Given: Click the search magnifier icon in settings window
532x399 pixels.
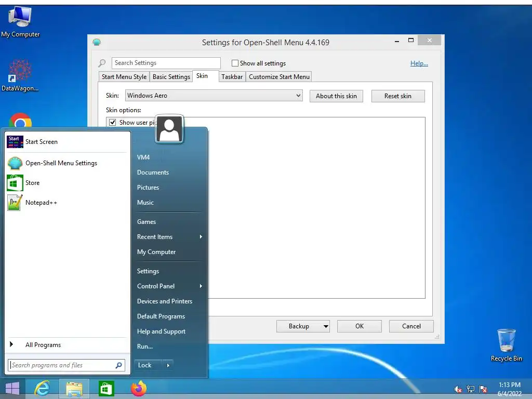Looking at the screenshot, I should click(102, 63).
